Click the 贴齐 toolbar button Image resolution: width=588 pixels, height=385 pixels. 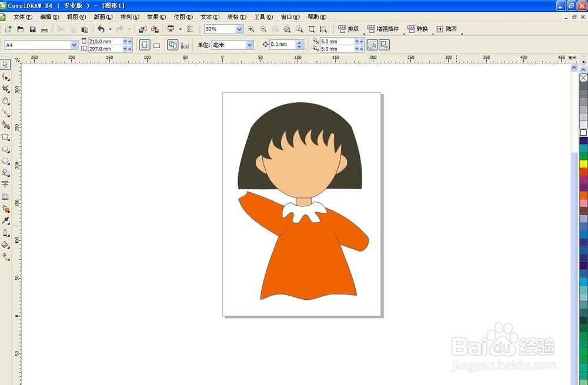(x=447, y=29)
